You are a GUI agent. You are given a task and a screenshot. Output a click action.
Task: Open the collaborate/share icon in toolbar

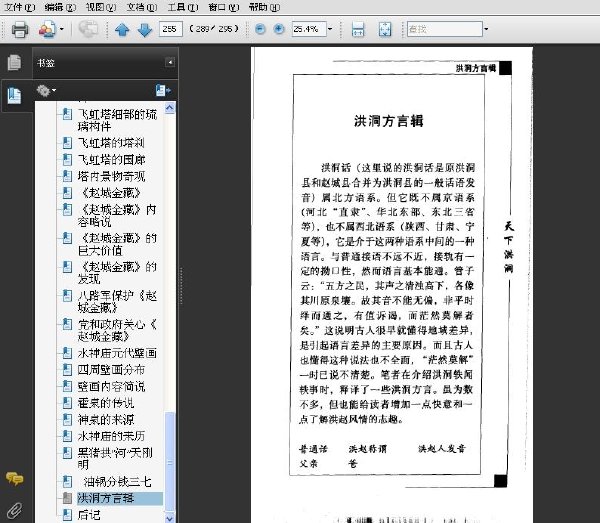point(47,29)
